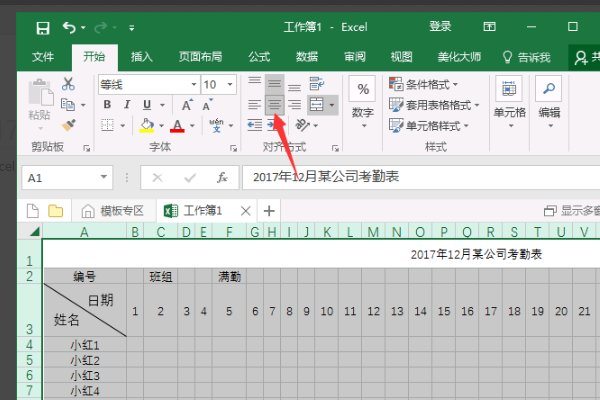Click the Name Box showing A1

tap(67, 178)
